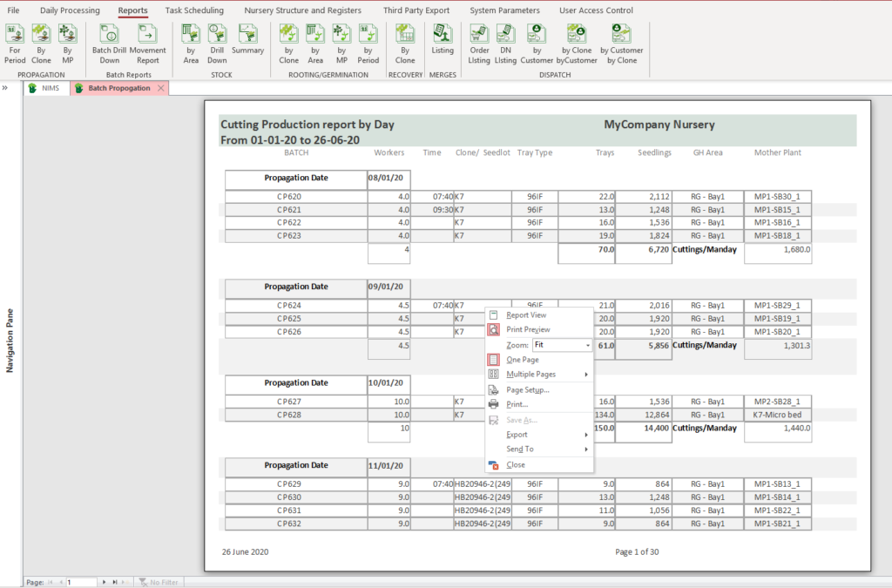Image resolution: width=892 pixels, height=588 pixels.
Task: Toggle Print Preview in the context menu
Action: coord(528,330)
